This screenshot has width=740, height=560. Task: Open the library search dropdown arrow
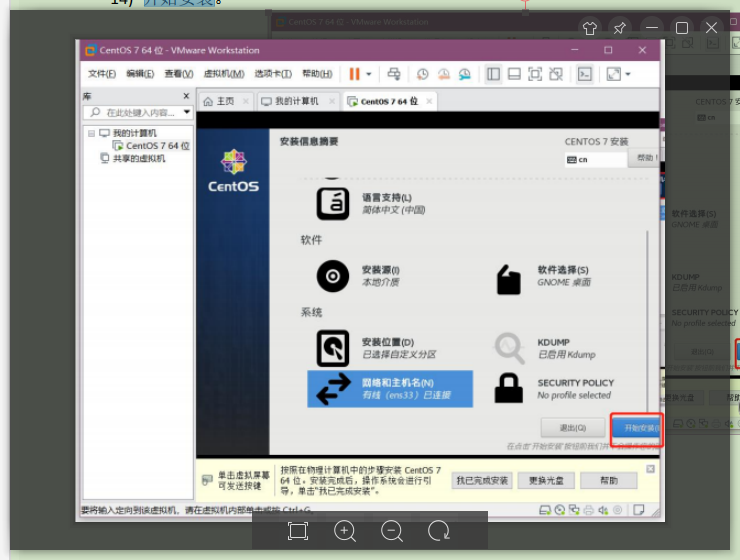pos(187,112)
